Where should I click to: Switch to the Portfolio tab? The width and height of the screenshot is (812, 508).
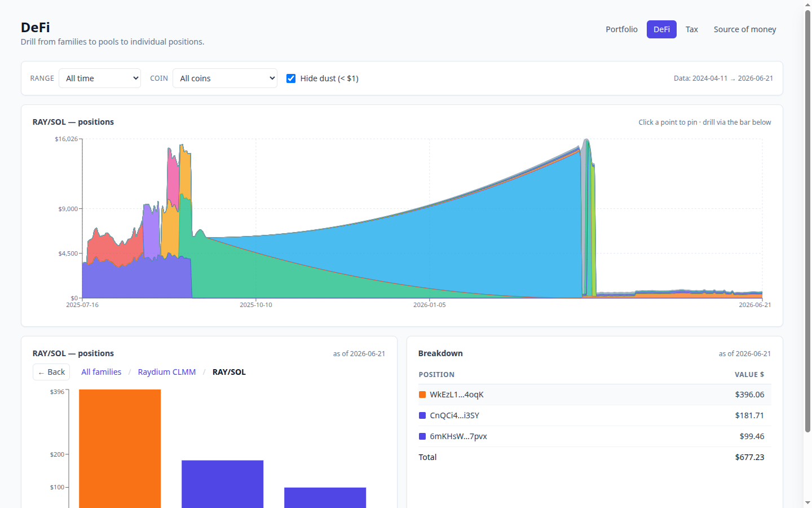[x=621, y=29]
